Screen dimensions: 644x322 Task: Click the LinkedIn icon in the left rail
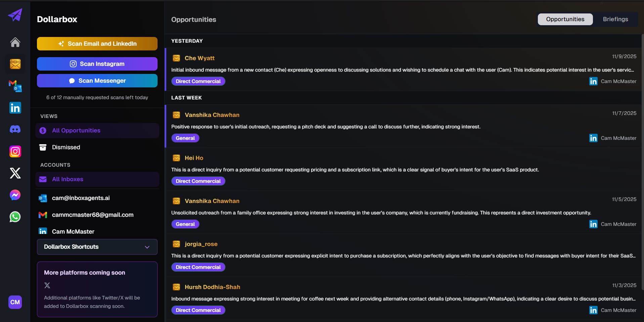[15, 108]
